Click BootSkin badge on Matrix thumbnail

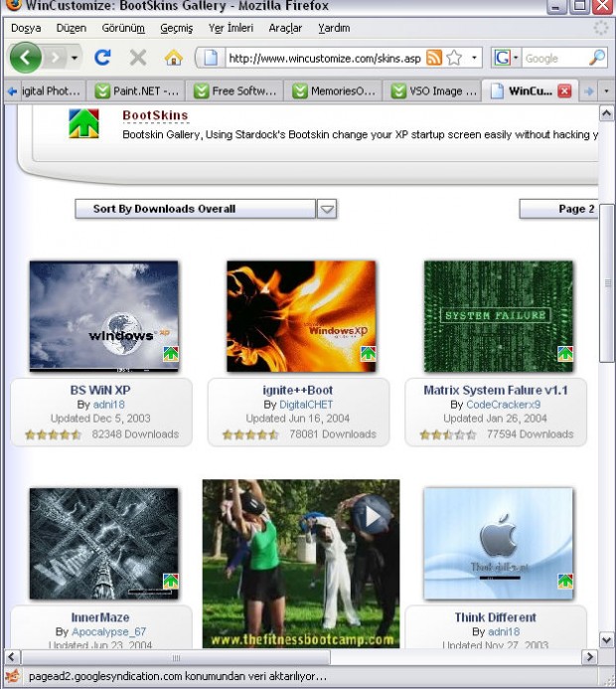pyautogui.click(x=565, y=354)
